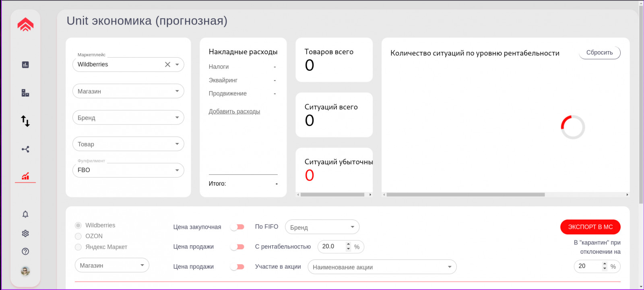The image size is (644, 290).
Task: Open the stacked blocks sidebar icon
Action: tap(25, 93)
